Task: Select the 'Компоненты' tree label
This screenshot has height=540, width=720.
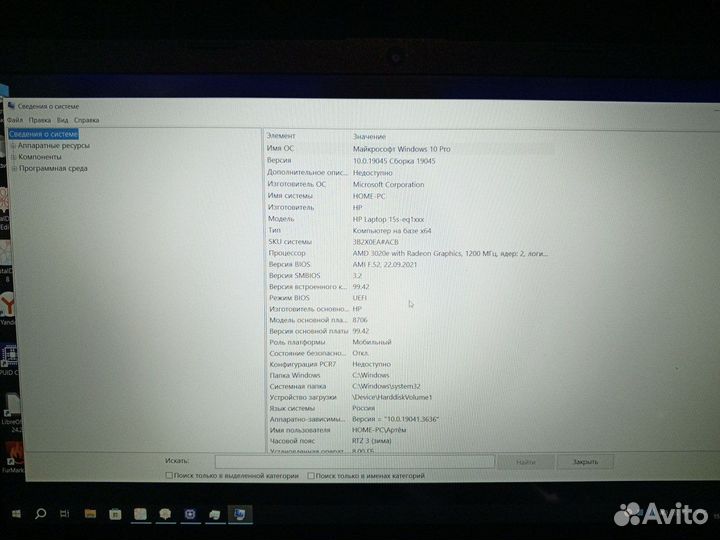Action: tap(40, 157)
